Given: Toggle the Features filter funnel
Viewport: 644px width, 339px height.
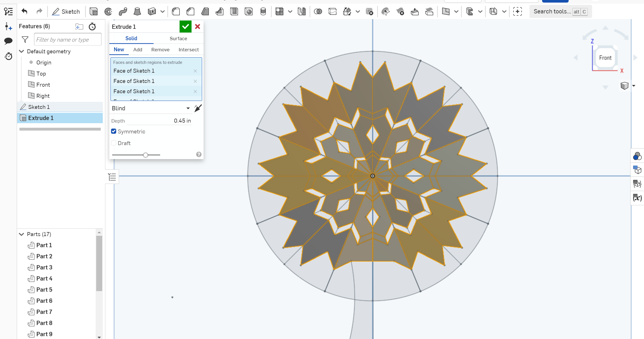Looking at the screenshot, I should (25, 39).
